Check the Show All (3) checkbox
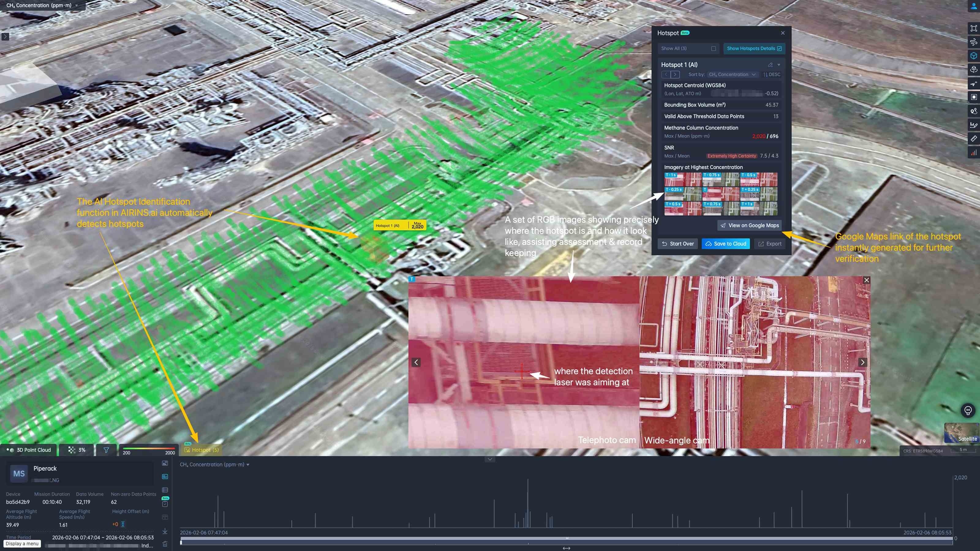 pos(713,49)
